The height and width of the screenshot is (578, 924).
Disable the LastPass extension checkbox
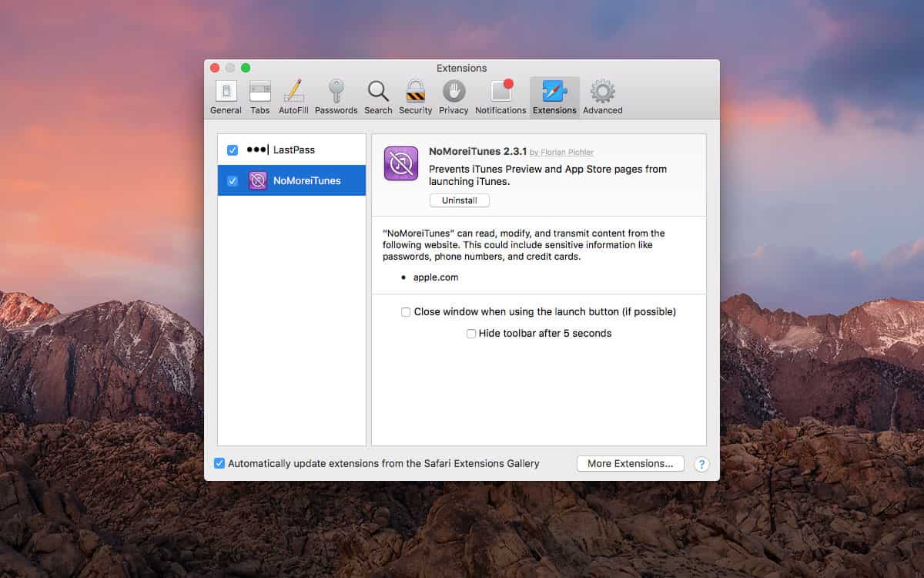233,150
